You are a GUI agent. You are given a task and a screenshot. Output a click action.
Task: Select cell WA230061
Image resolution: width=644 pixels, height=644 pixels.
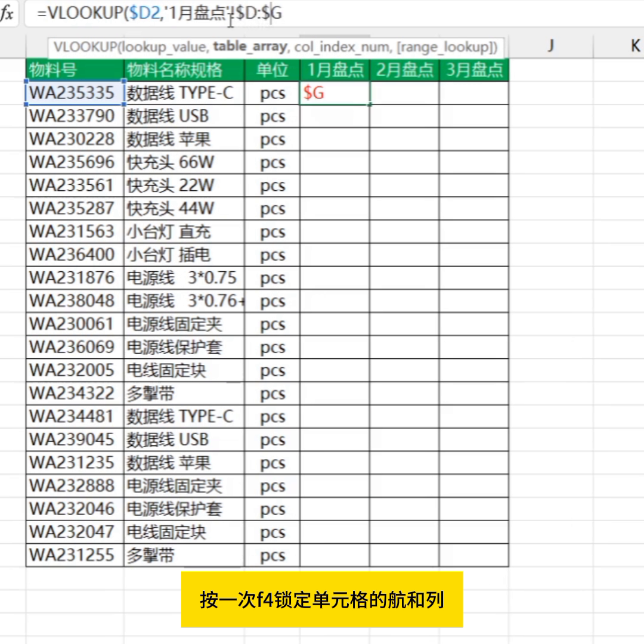pyautogui.click(x=75, y=324)
